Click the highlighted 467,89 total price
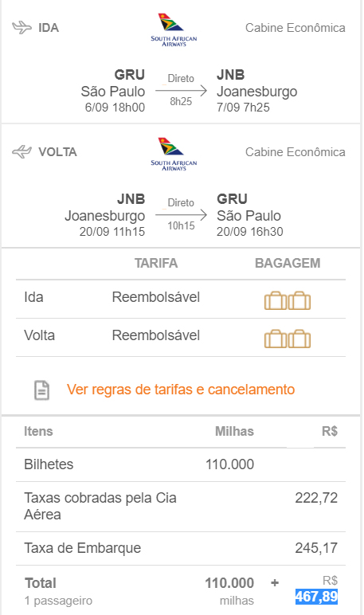The height and width of the screenshot is (615, 364). tap(316, 597)
